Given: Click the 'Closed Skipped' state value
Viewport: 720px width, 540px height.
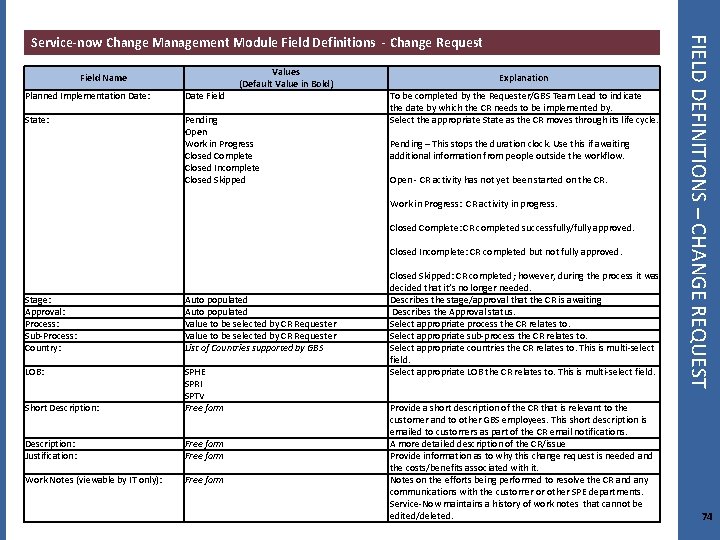Looking at the screenshot, I should [x=215, y=180].
